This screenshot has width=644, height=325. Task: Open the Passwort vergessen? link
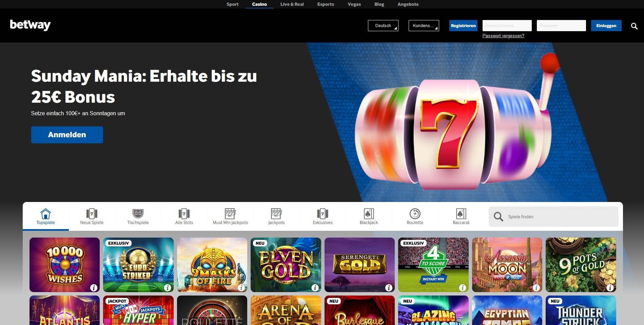click(503, 36)
